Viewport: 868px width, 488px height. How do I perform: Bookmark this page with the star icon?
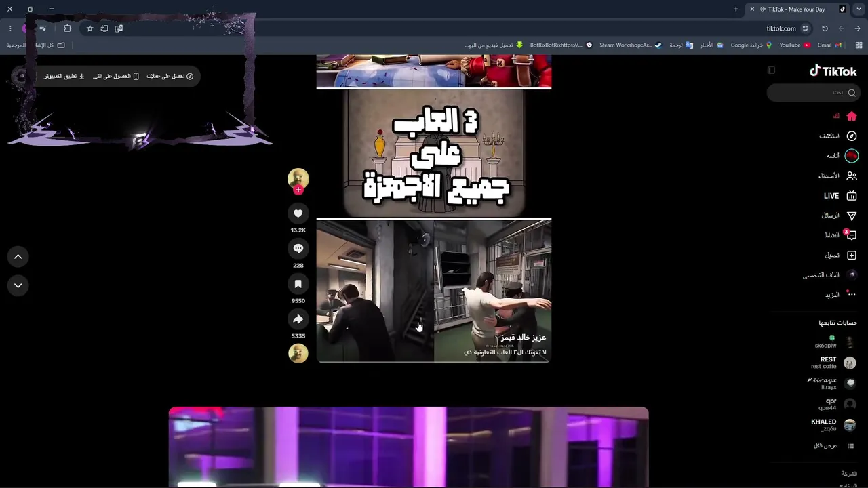click(90, 28)
